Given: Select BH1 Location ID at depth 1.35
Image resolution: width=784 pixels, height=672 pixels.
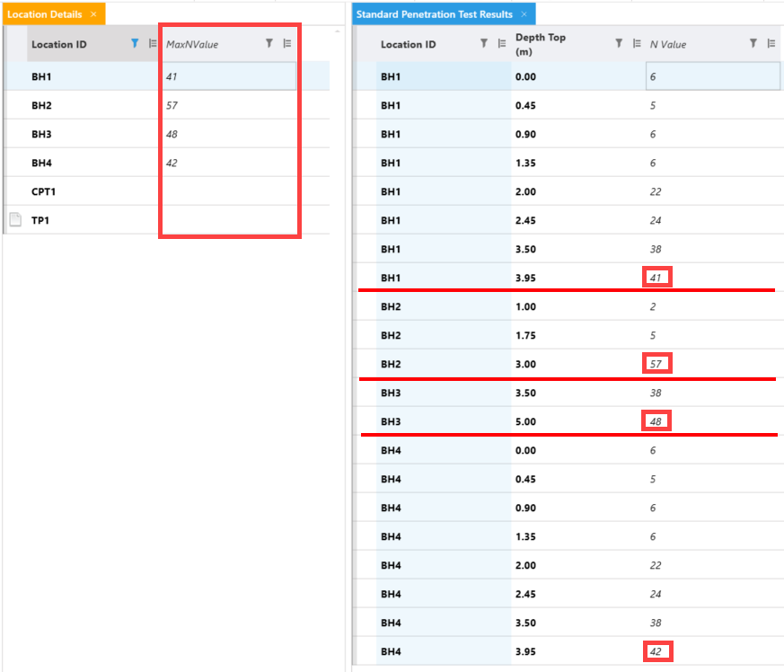Looking at the screenshot, I should pyautogui.click(x=444, y=164).
